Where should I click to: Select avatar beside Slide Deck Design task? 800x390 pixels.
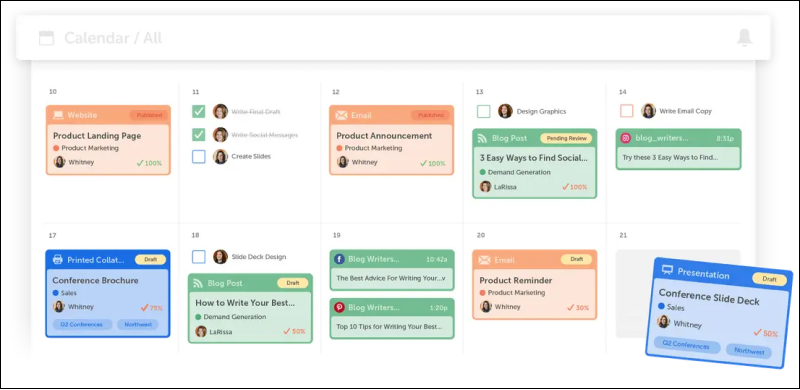[x=220, y=257]
